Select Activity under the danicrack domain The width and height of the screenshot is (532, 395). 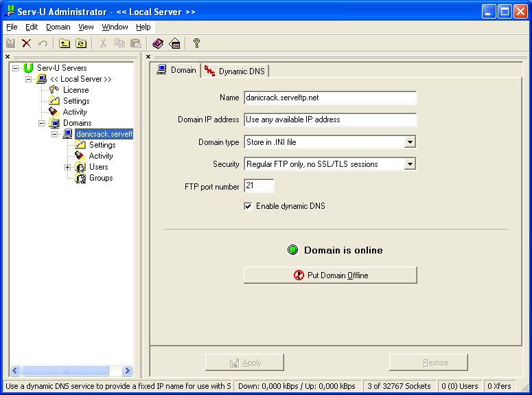click(x=101, y=156)
